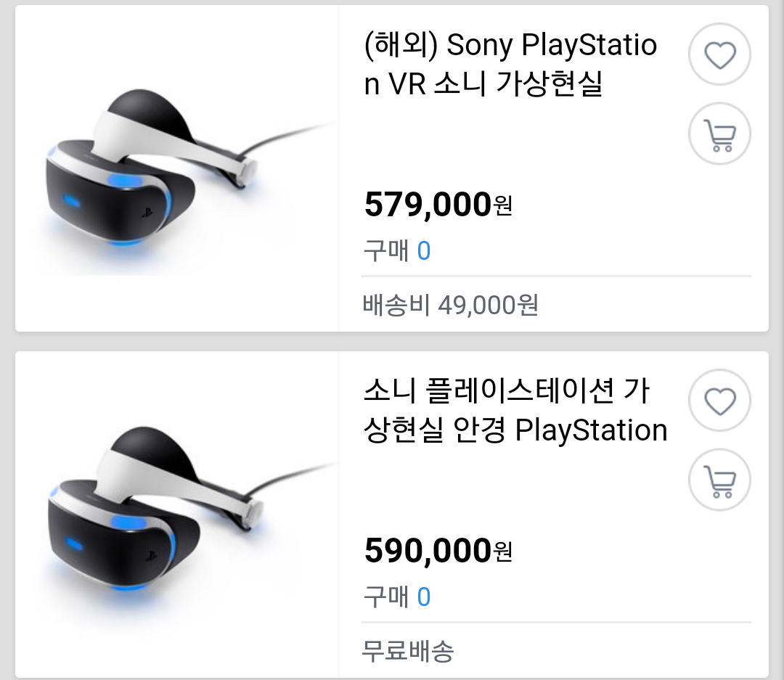Open the "(해외) Sony PlayStation VR 소니 가상현실" title
784x680 pixels.
click(x=510, y=65)
